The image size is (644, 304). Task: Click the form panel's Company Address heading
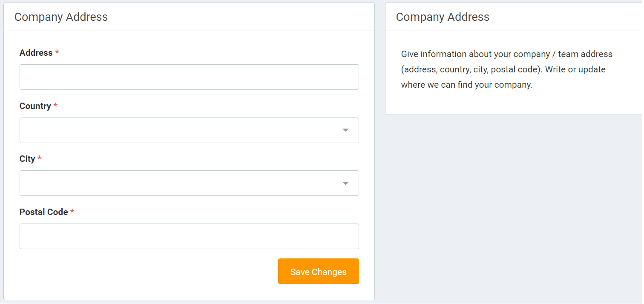pyautogui.click(x=61, y=17)
